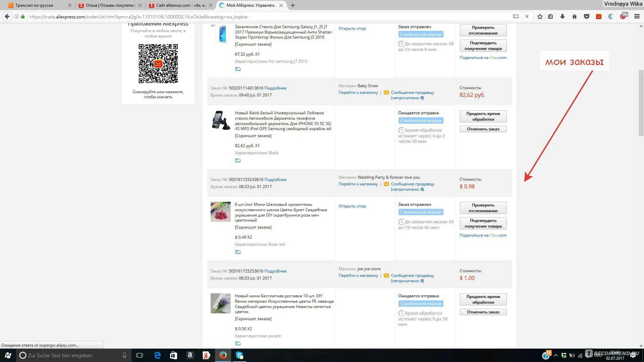
Task: Click the Pocket save icon
Action: coord(587,17)
